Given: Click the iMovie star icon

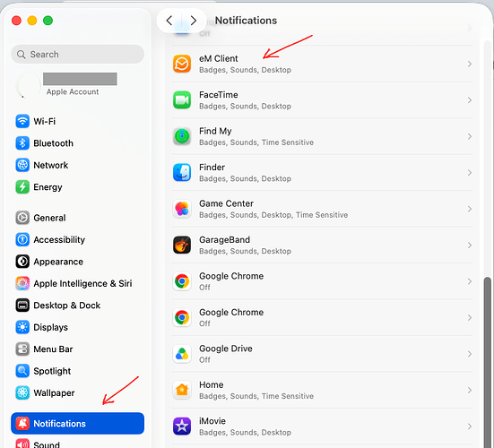Looking at the screenshot, I should (182, 426).
